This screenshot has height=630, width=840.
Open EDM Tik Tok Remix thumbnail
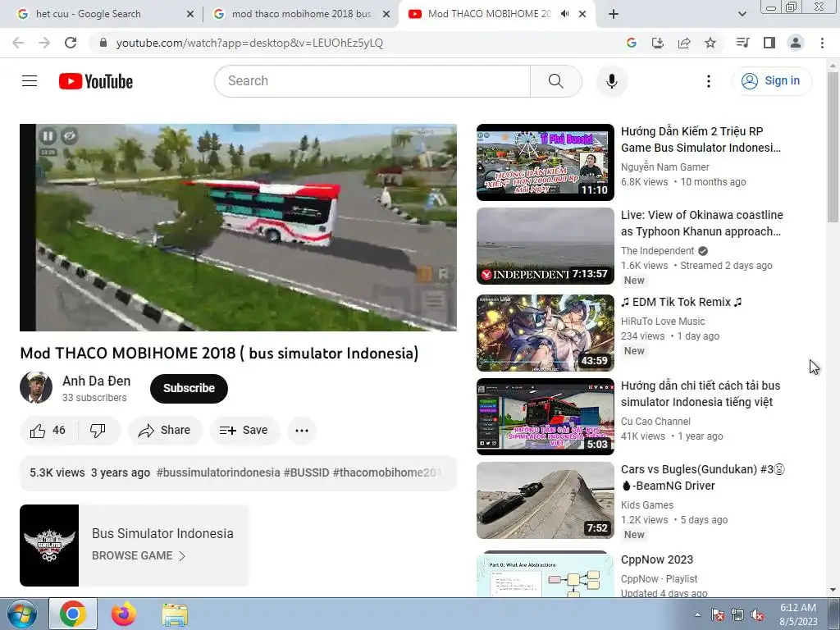546,333
